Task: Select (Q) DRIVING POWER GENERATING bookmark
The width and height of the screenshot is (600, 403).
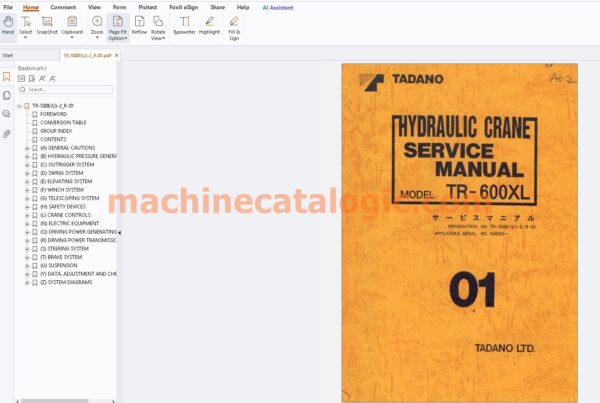Action: 78,232
